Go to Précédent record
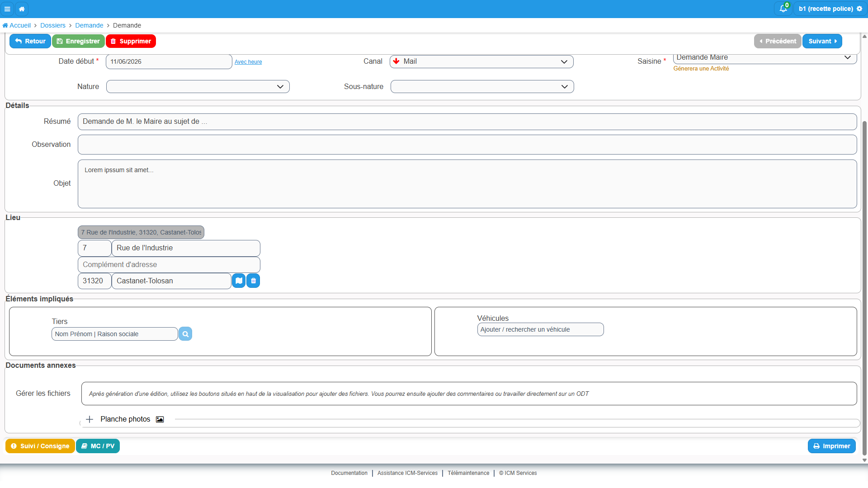The image size is (868, 488). pos(778,41)
